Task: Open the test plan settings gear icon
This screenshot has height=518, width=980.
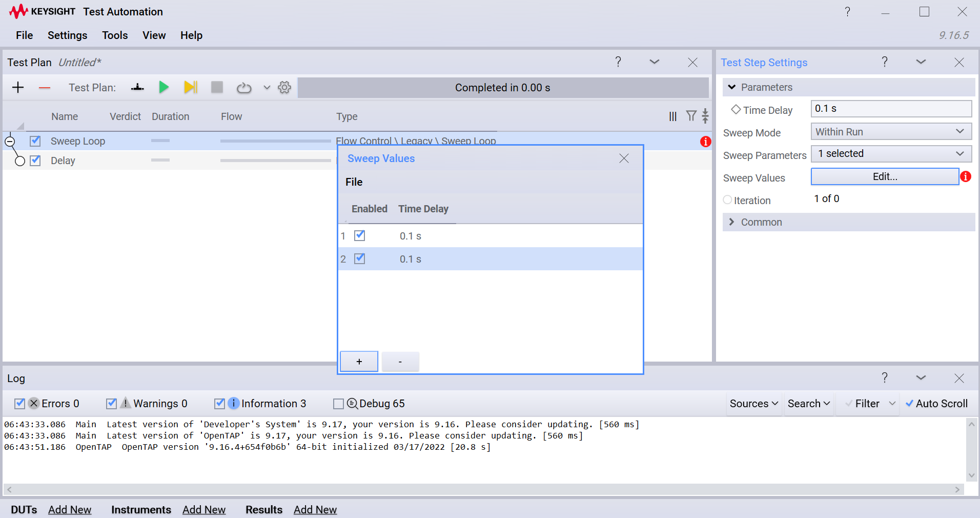Action: coord(284,87)
